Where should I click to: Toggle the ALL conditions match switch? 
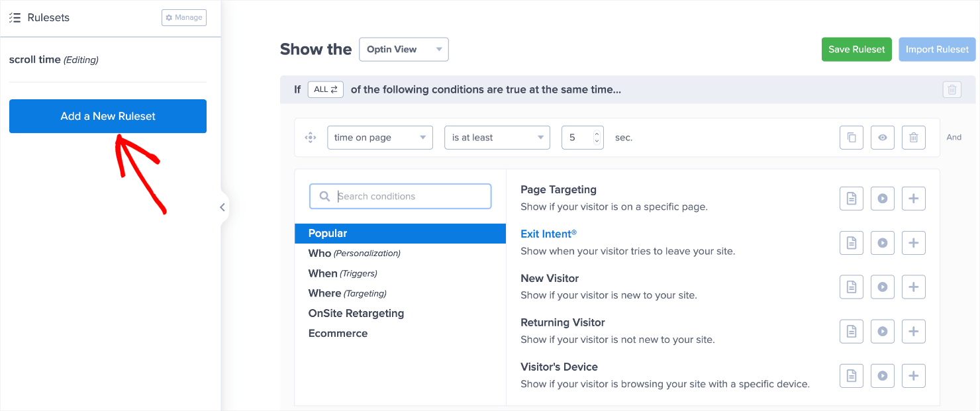point(325,89)
